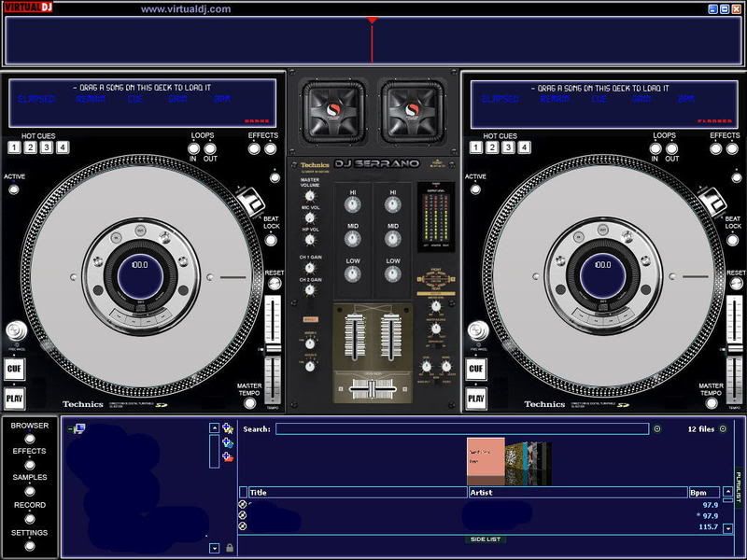
Task: Collapse the root folder in browser tree
Action: (70, 429)
